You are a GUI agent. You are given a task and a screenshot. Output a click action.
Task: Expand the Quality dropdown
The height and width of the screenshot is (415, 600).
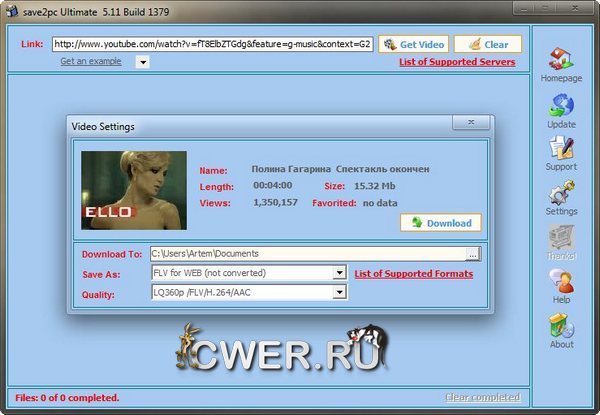340,293
